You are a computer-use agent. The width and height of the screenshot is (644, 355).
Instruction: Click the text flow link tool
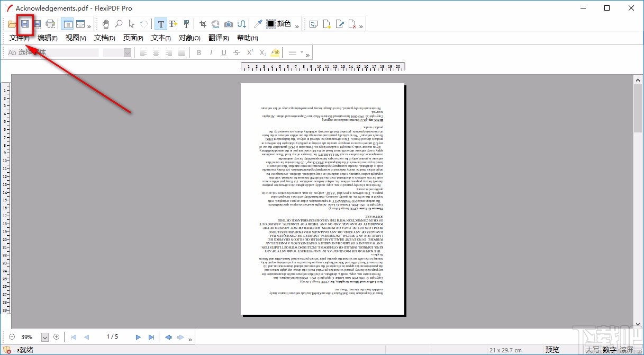point(241,24)
